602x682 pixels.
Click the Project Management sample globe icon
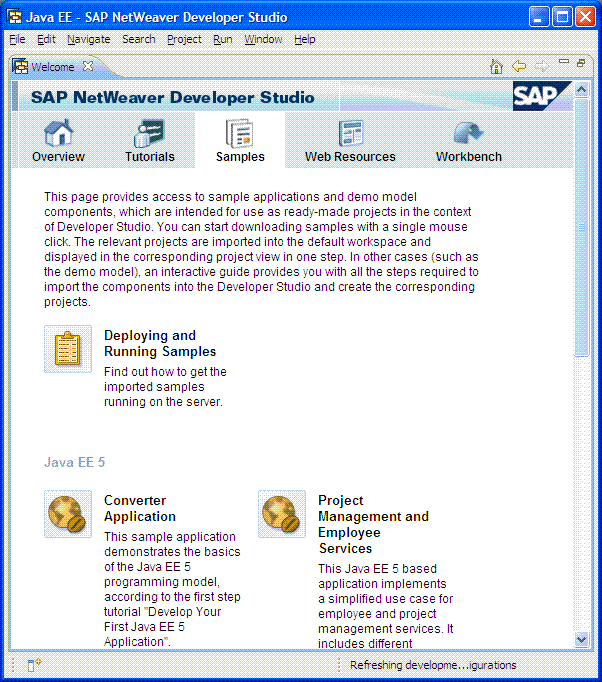pyautogui.click(x=282, y=514)
